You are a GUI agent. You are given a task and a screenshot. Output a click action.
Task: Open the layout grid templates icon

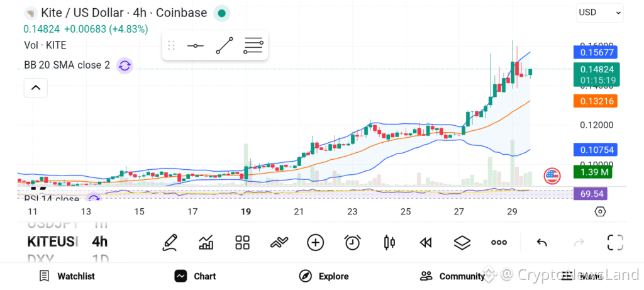point(242,242)
